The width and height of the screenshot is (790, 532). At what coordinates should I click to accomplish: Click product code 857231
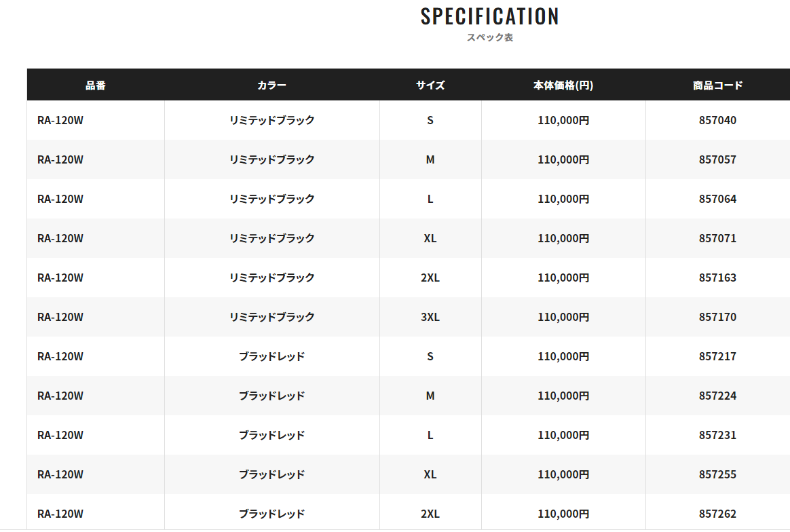coord(717,435)
